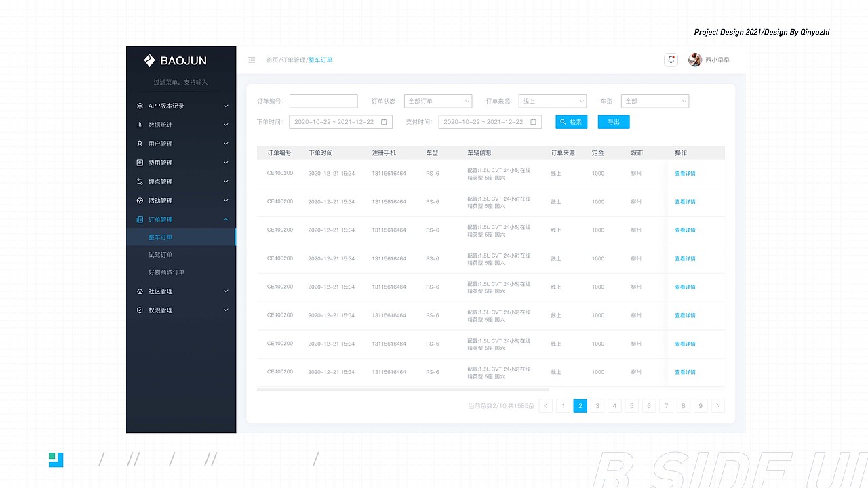Go to page 1
The image size is (868, 488).
click(x=563, y=406)
